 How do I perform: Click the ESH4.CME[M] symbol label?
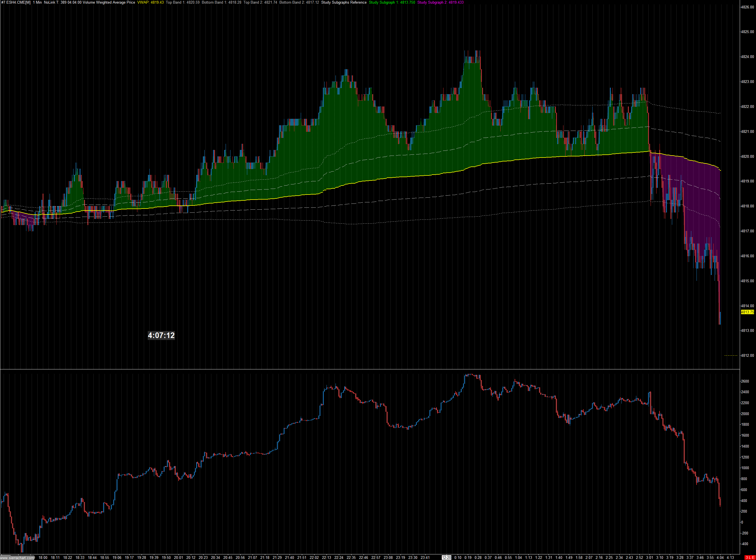click(18, 2)
